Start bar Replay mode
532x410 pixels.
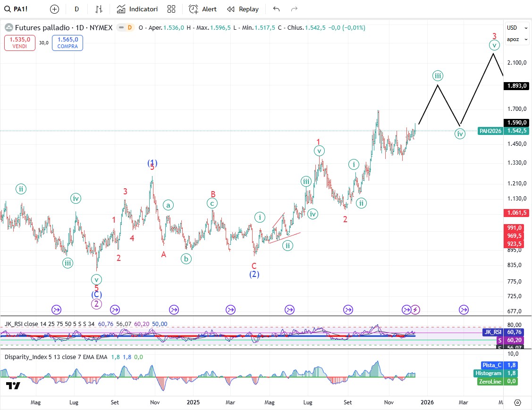click(243, 9)
